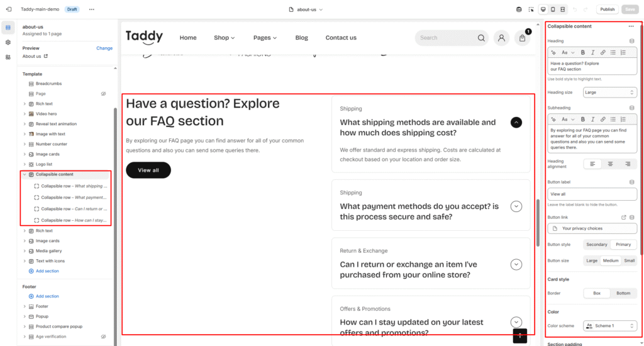The image size is (644, 346).
Task: Expand the Video hero section
Action: point(25,114)
